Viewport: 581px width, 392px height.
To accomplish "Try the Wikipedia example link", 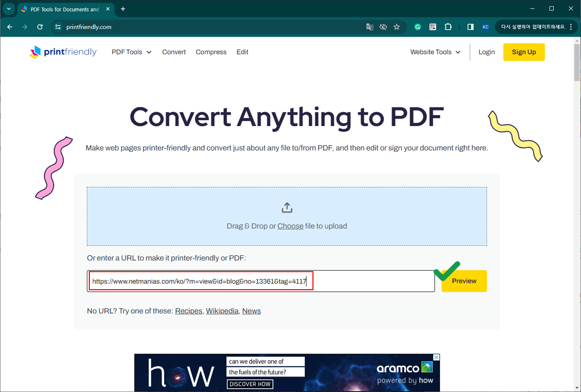I will (222, 311).
